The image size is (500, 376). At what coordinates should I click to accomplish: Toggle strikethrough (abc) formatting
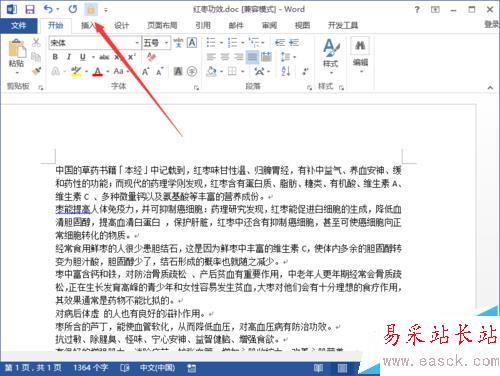pyautogui.click(x=104, y=57)
